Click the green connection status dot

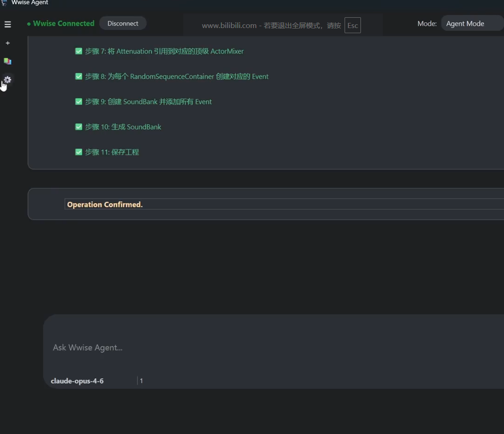[29, 24]
